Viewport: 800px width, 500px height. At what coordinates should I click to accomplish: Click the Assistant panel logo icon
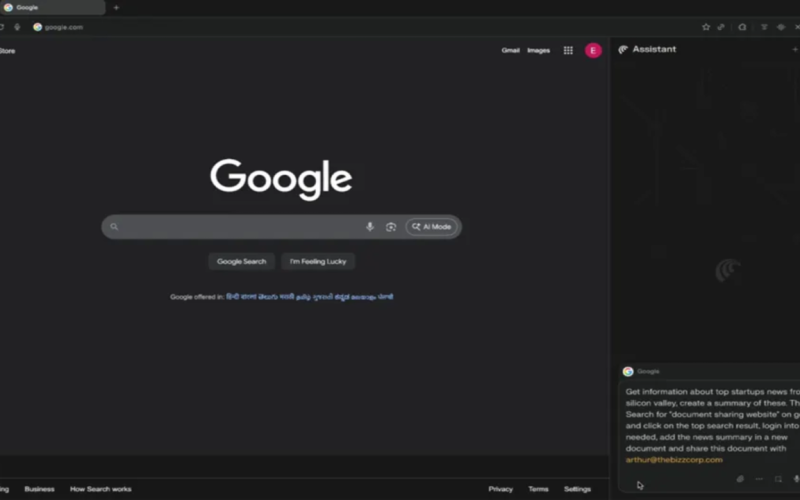[623, 49]
